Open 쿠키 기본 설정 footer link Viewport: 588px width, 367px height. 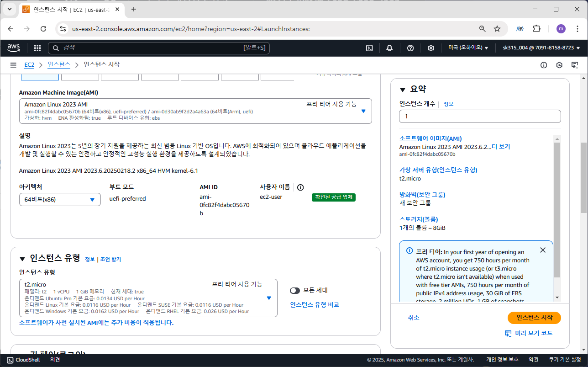tap(565, 360)
